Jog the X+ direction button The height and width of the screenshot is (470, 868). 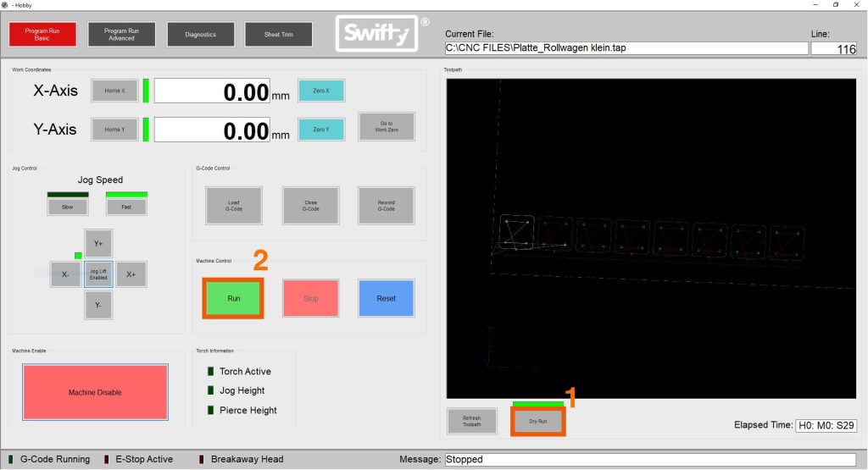(x=131, y=274)
